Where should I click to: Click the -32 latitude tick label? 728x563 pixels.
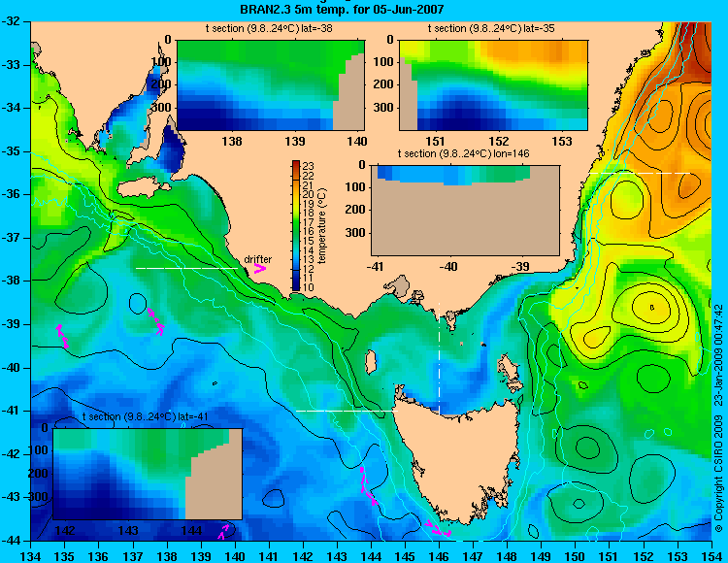click(x=10, y=21)
